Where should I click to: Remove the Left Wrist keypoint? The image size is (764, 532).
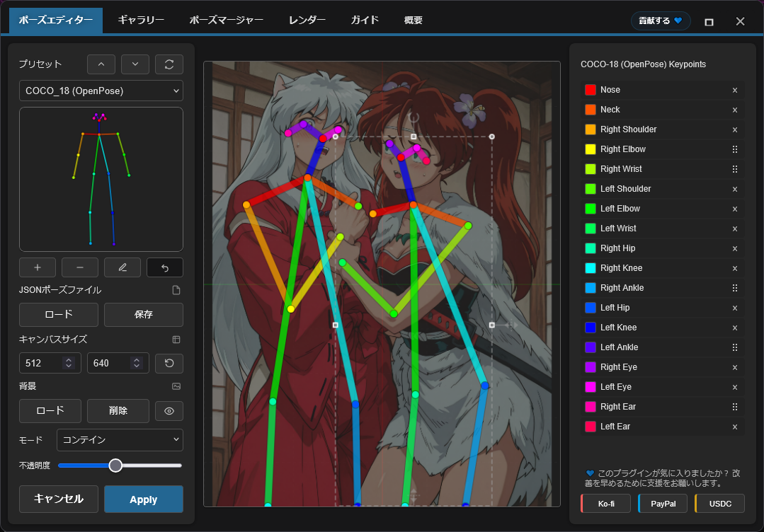[735, 229]
